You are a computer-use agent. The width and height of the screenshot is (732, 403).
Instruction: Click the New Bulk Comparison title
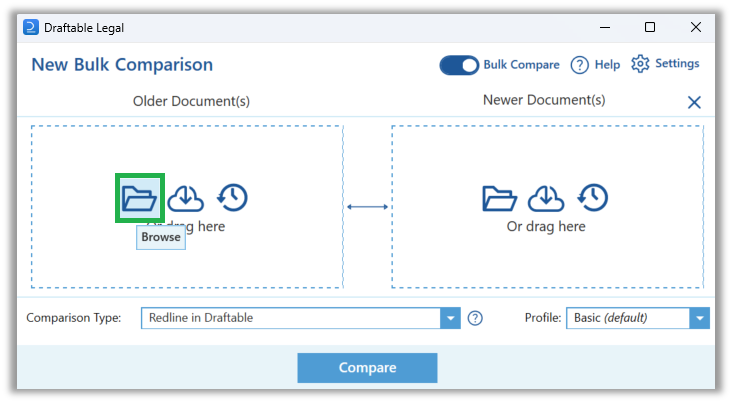122,64
